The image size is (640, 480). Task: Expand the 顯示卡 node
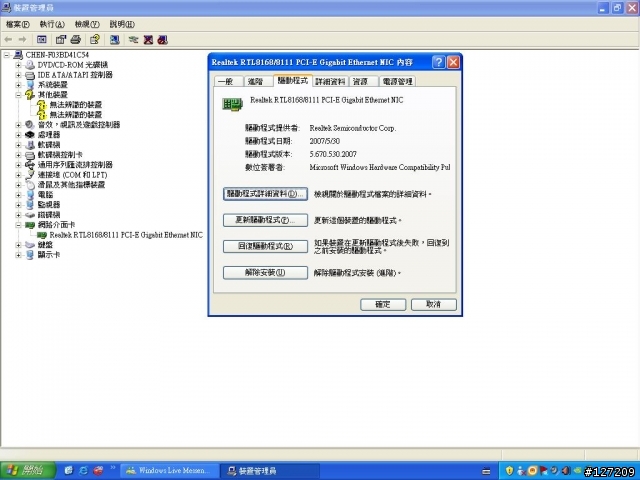coord(18,255)
